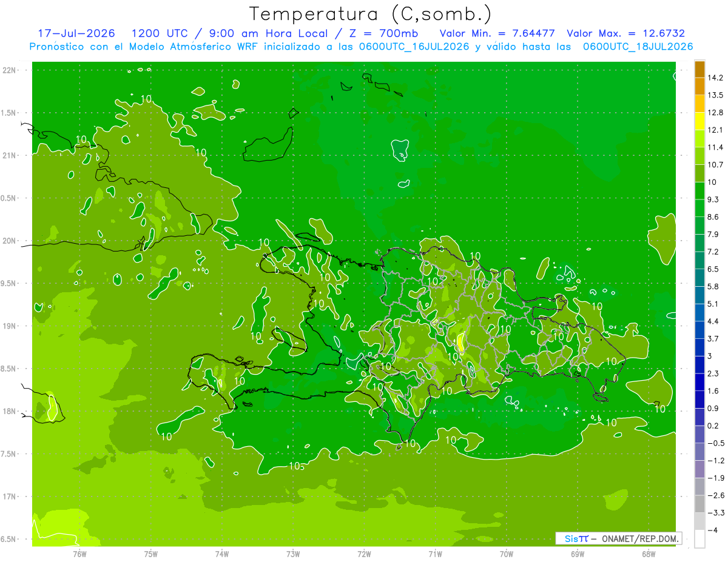Image resolution: width=728 pixels, height=562 pixels.
Task: Click the '13.5' colorbar value
Action: click(x=716, y=95)
